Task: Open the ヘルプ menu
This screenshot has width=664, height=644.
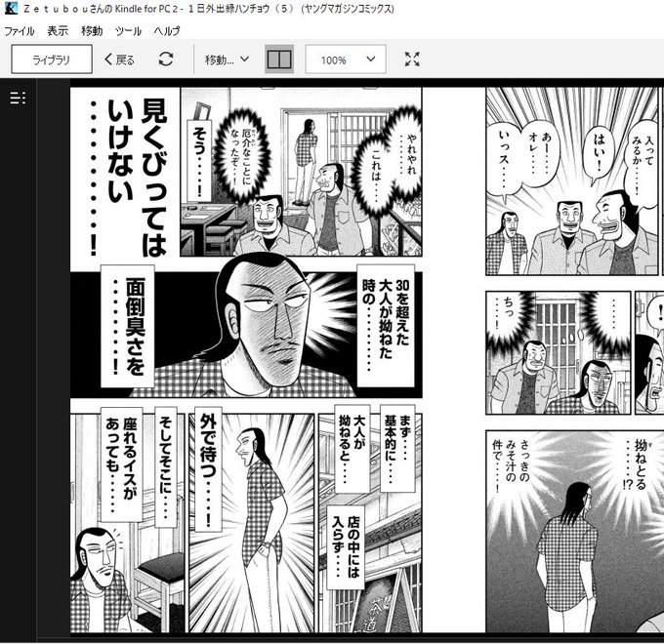Action: tap(167, 31)
